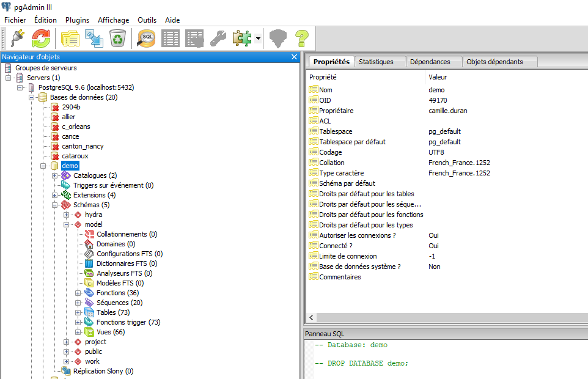Click the cance disconnected database icon
The height and width of the screenshot is (379, 588).
point(55,136)
